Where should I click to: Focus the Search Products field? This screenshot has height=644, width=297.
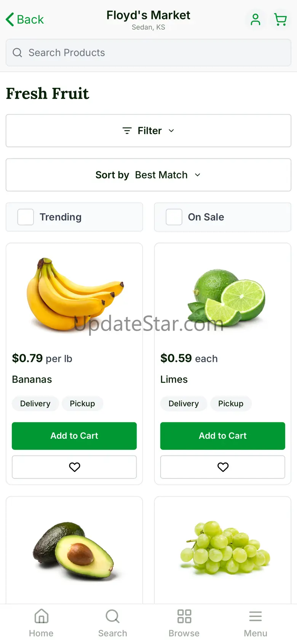[148, 53]
